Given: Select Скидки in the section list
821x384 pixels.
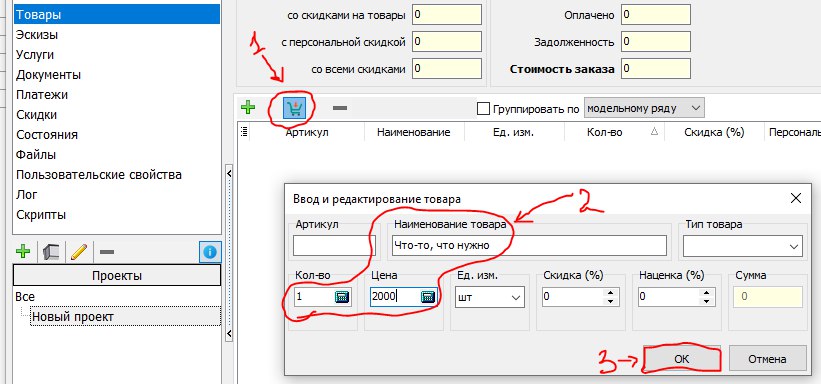Looking at the screenshot, I should pos(117,115).
